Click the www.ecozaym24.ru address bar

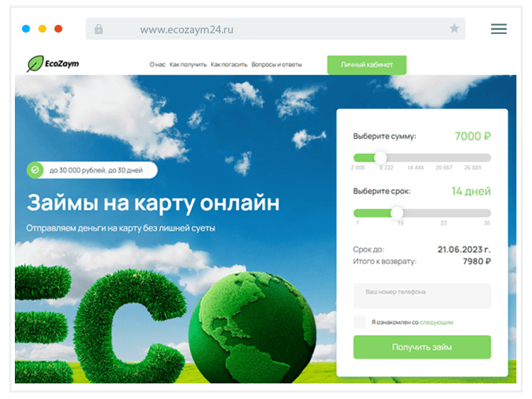point(269,29)
